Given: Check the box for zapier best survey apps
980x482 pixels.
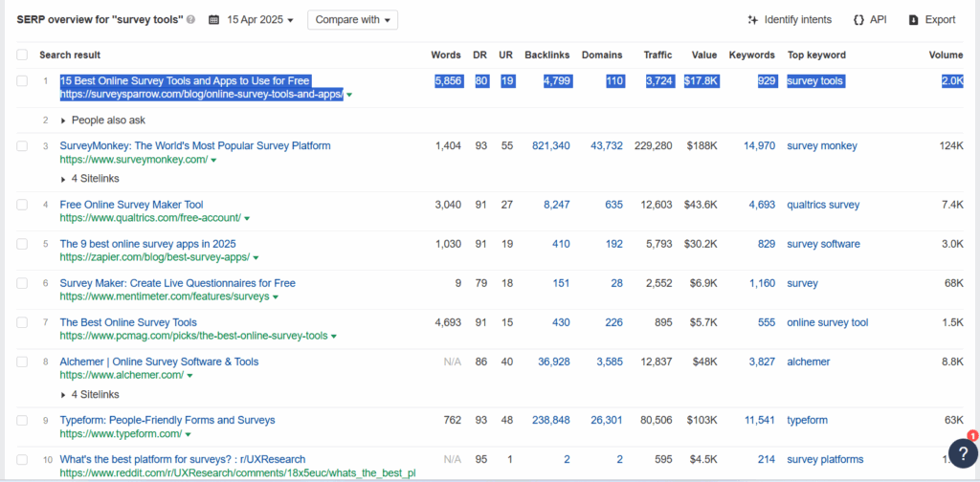Looking at the screenshot, I should (x=23, y=244).
